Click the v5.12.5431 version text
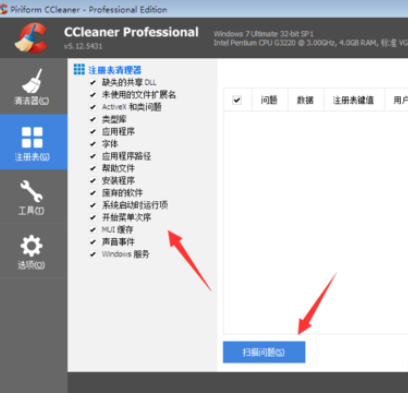The width and height of the screenshot is (408, 393). coord(83,46)
